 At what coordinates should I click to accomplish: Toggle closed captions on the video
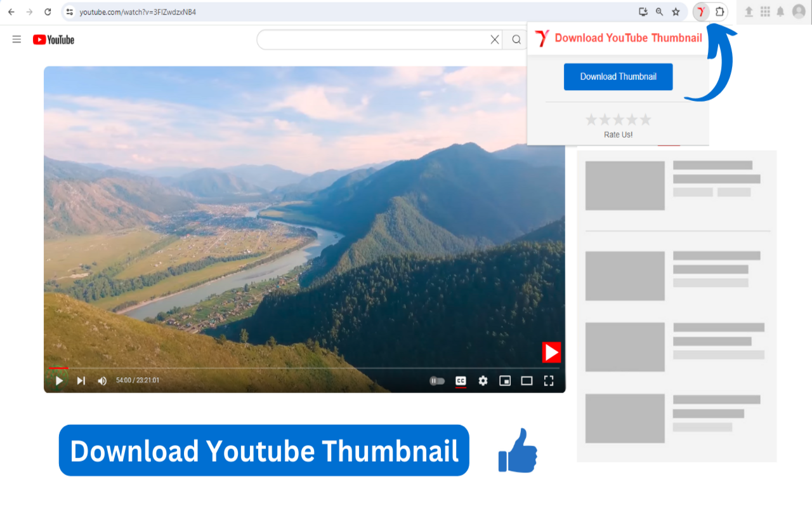click(461, 381)
